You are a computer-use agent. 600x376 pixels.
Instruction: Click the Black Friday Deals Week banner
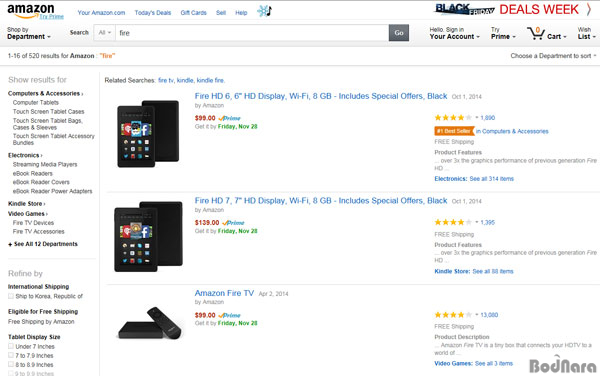coord(513,10)
